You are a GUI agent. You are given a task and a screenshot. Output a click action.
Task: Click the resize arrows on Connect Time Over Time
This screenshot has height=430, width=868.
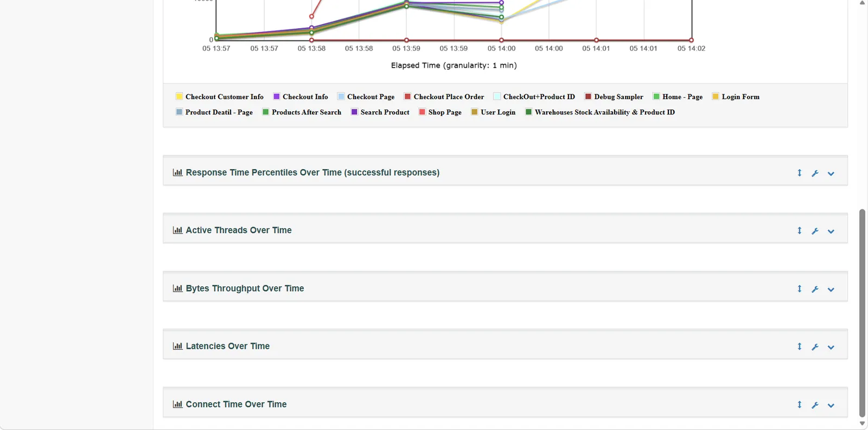pyautogui.click(x=799, y=405)
